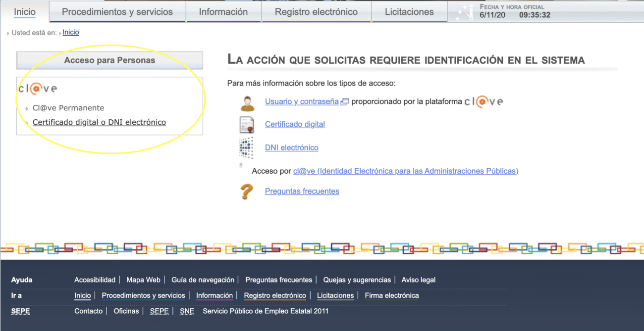
Task: Click Mapa Web in the footer
Action: (143, 280)
